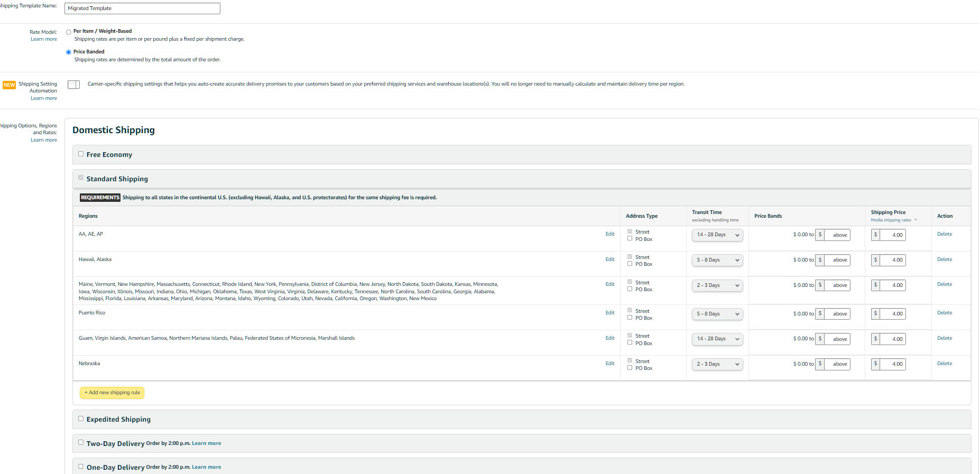Check the Expedited Shipping option
The width and height of the screenshot is (980, 474).
(81, 419)
